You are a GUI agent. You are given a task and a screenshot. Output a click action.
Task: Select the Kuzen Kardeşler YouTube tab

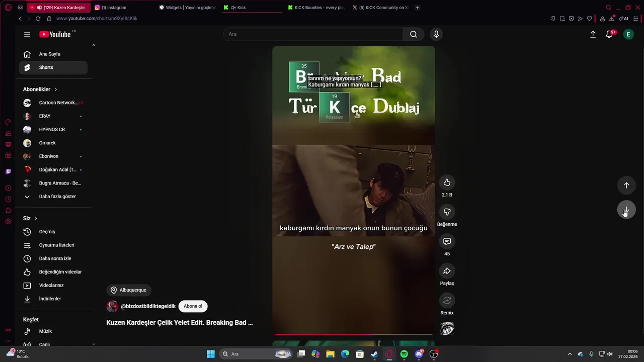point(58,8)
